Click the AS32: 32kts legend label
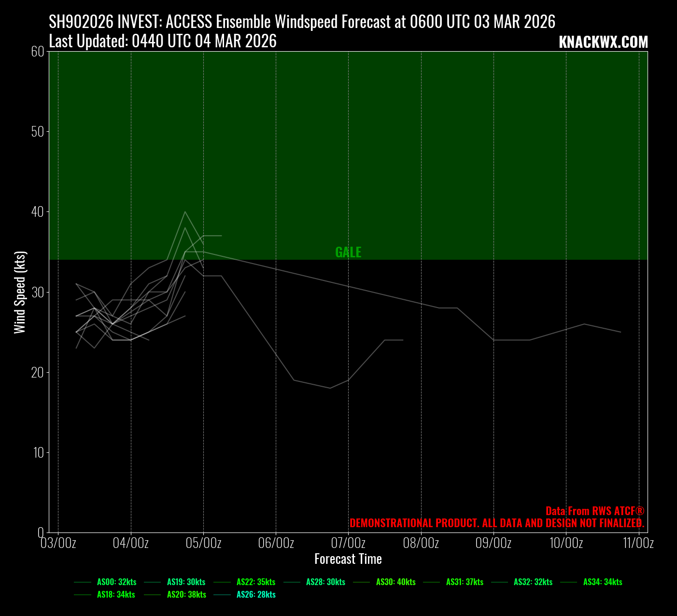677x616 pixels. coord(533,582)
